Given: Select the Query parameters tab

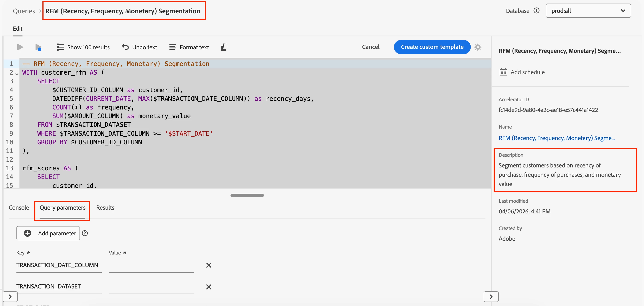Looking at the screenshot, I should point(62,207).
